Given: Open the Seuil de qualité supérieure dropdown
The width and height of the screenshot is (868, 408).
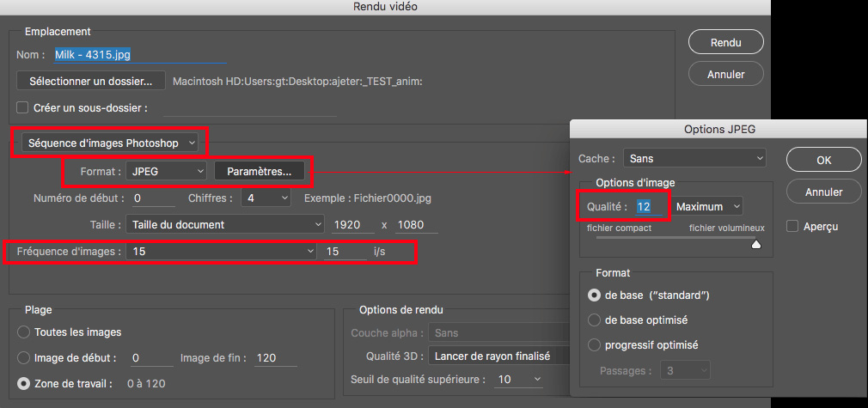Looking at the screenshot, I should 519,379.
